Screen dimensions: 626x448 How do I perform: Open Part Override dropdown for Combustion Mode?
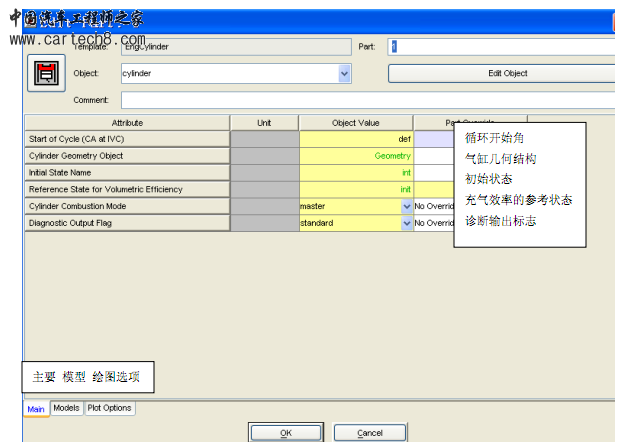[x=434, y=206]
